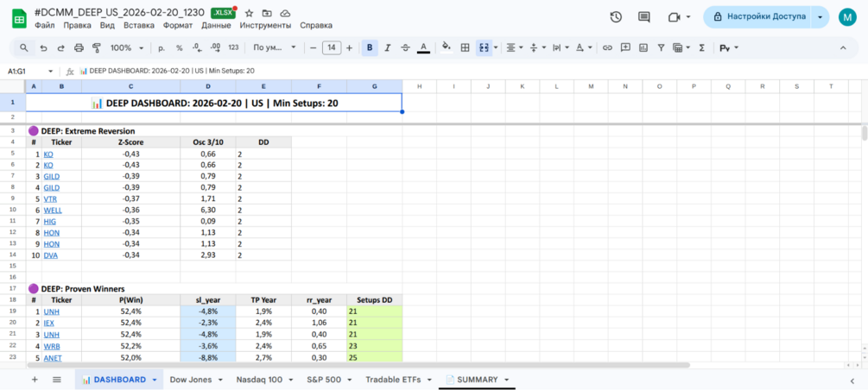This screenshot has height=390, width=868.
Task: Open the Вставка menu
Action: point(139,25)
